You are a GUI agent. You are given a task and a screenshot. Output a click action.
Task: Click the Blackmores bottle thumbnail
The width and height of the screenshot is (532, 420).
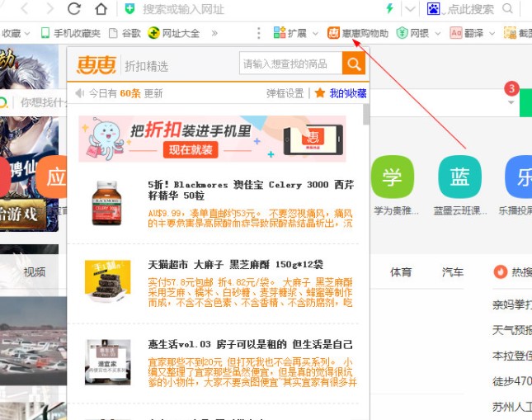click(107, 203)
